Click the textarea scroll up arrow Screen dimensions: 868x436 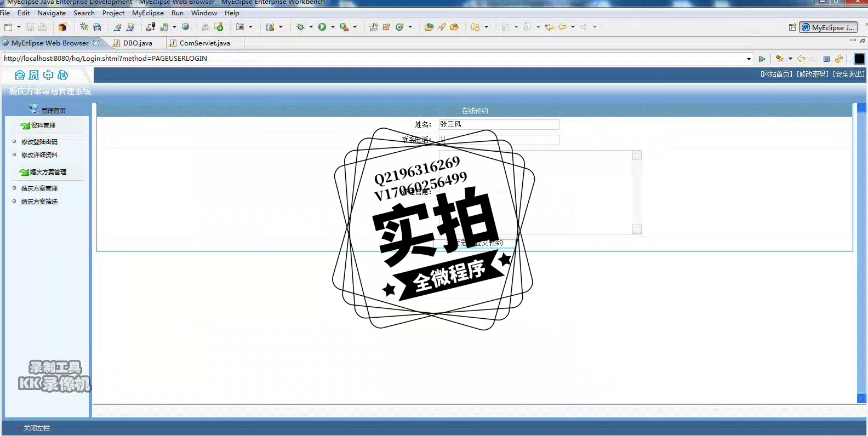[x=637, y=155]
